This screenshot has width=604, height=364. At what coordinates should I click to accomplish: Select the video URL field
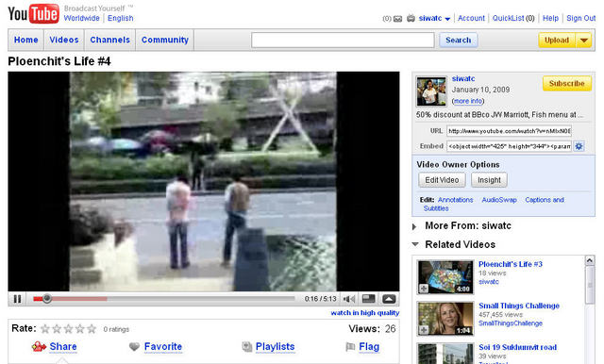(509, 131)
